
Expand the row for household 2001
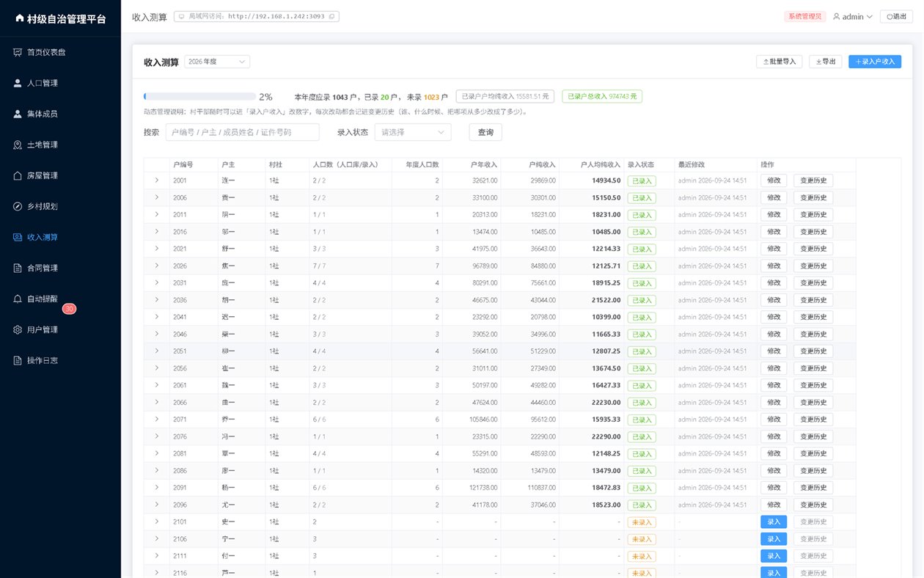tap(156, 180)
